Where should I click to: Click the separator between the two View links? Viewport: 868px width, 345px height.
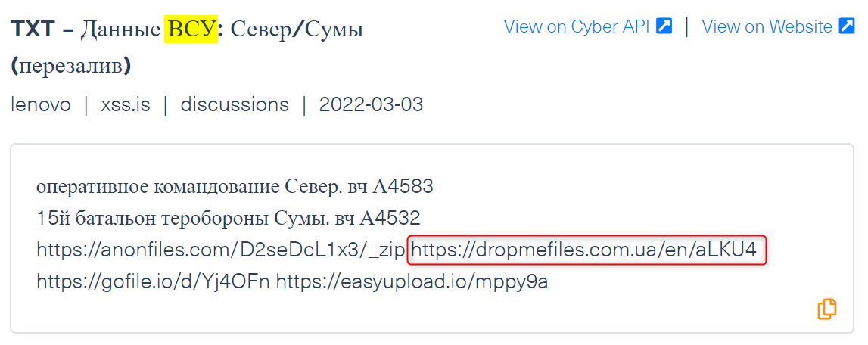[687, 26]
